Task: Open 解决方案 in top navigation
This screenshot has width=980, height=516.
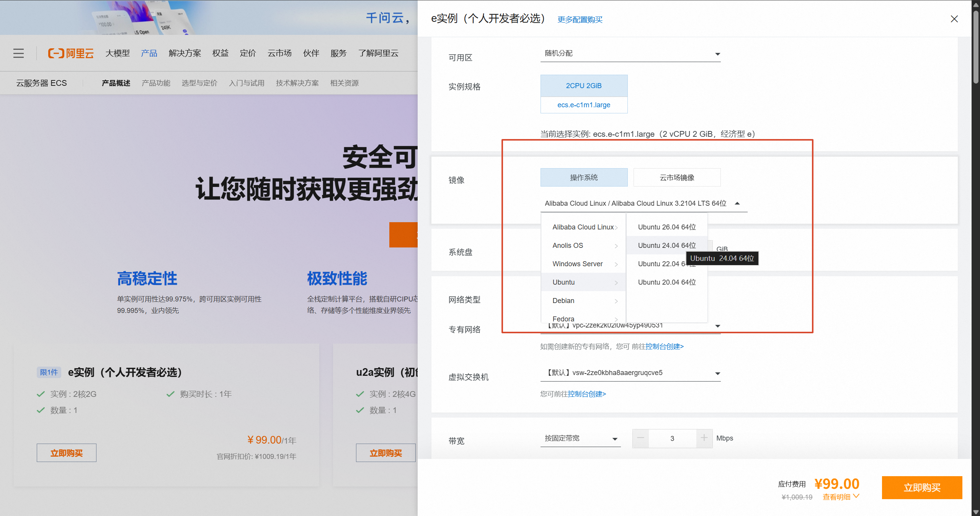Action: point(185,53)
